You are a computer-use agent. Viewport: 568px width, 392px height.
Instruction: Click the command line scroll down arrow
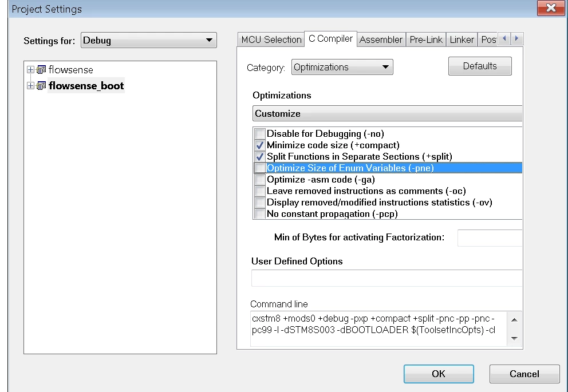click(x=514, y=338)
